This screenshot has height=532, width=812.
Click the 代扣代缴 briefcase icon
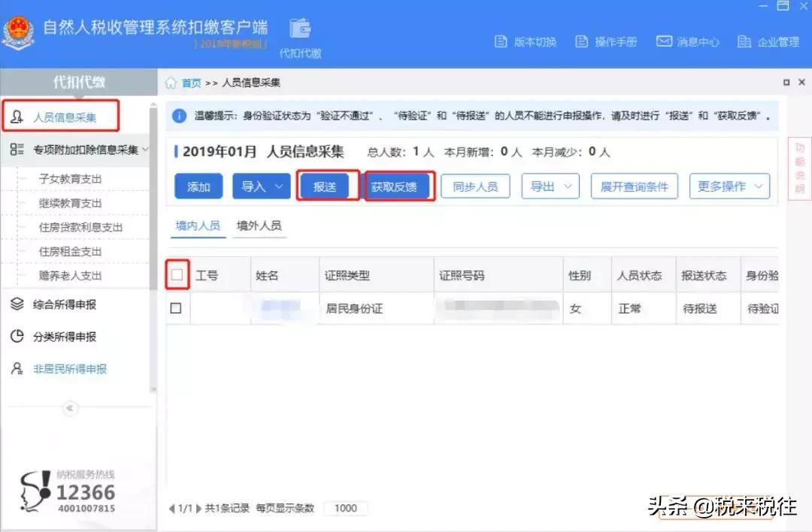[300, 32]
